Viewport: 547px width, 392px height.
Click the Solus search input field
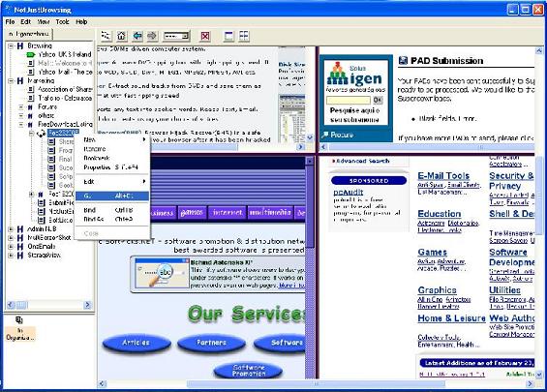click(x=349, y=100)
